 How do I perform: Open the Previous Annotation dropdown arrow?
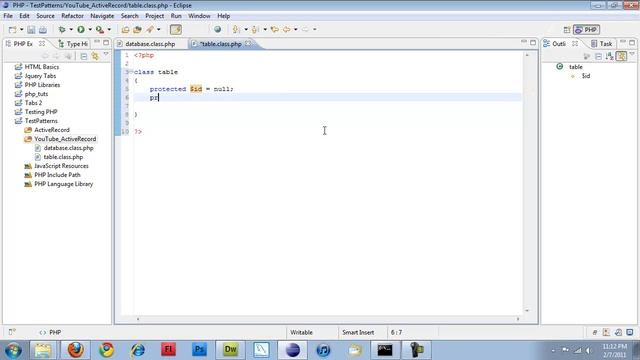click(x=265, y=29)
